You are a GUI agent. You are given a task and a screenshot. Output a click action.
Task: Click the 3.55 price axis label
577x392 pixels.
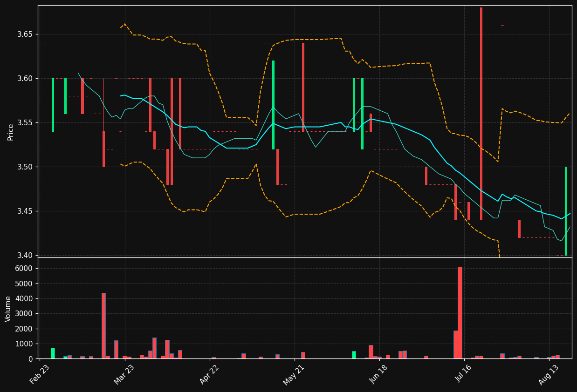pos(26,123)
